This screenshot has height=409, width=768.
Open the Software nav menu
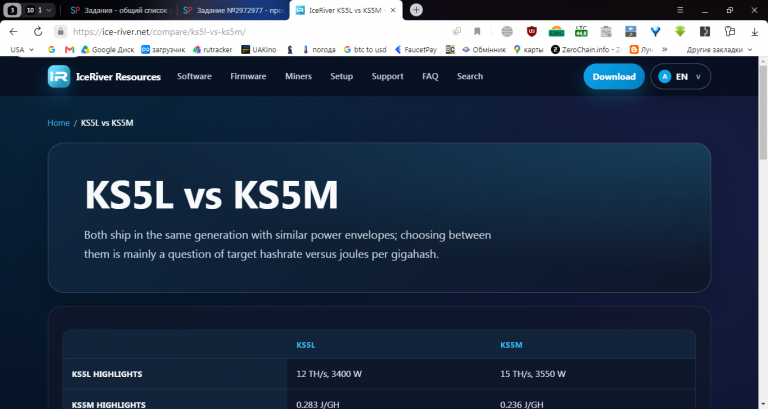[x=194, y=76]
